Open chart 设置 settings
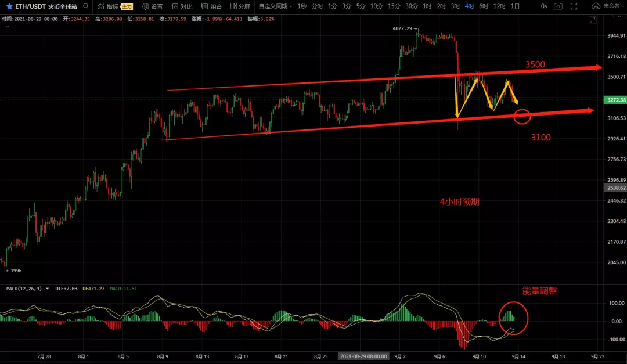Viewport: 627px width, 364px height. click(x=152, y=6)
